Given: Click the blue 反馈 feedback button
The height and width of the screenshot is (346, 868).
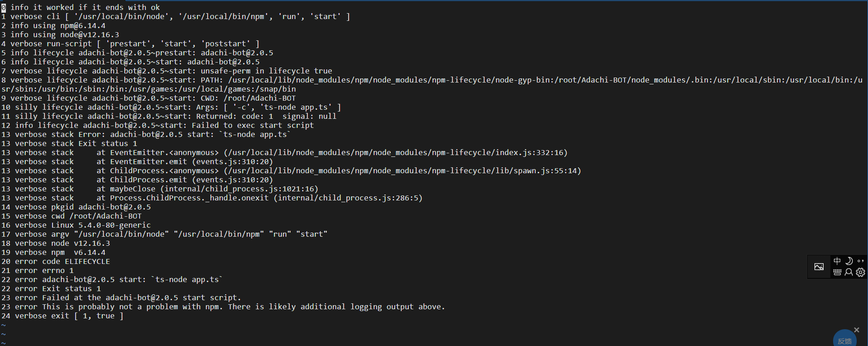Looking at the screenshot, I should 844,341.
